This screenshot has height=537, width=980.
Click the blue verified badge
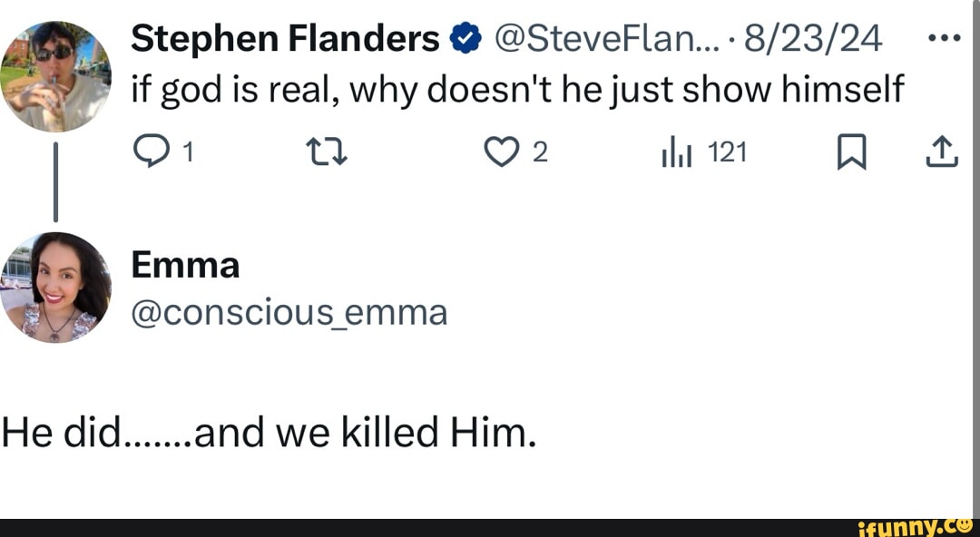tap(465, 39)
